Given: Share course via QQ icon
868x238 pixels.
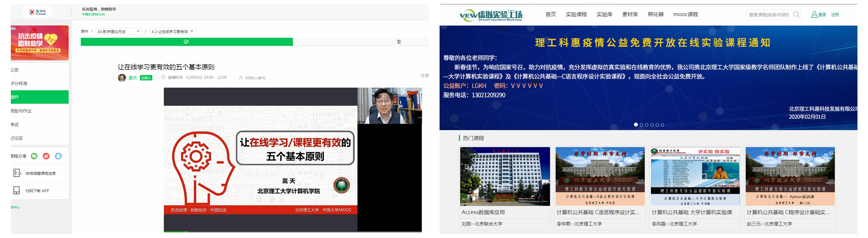Looking at the screenshot, I should [58, 156].
